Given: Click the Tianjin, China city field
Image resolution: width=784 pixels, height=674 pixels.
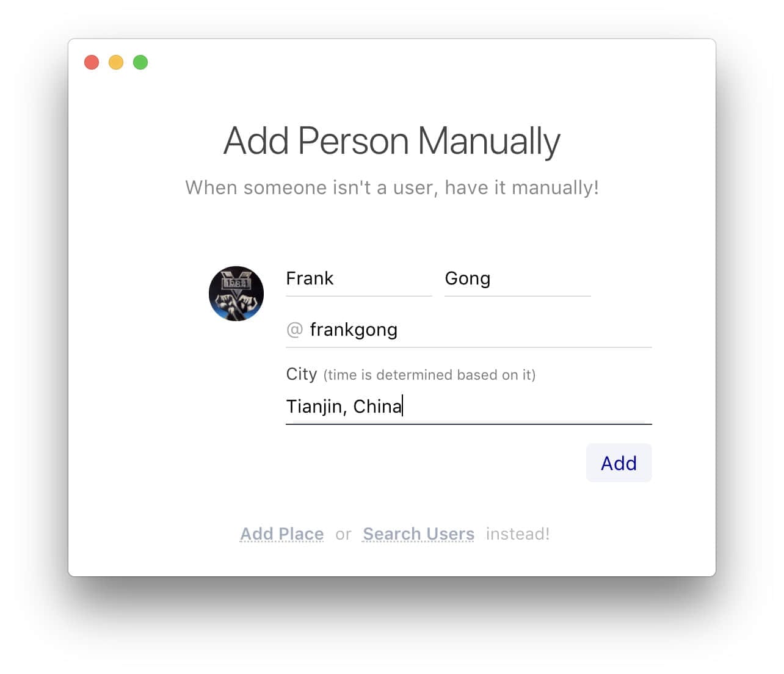Looking at the screenshot, I should click(x=469, y=406).
